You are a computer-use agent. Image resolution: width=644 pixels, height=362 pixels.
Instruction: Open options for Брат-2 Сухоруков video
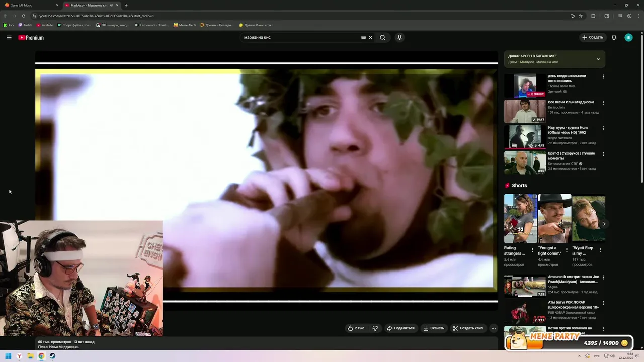tap(603, 154)
